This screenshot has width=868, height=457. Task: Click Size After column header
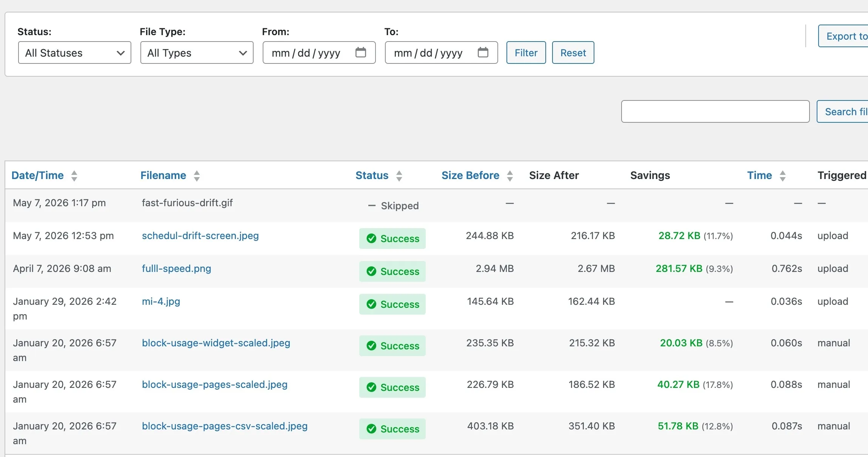(554, 175)
